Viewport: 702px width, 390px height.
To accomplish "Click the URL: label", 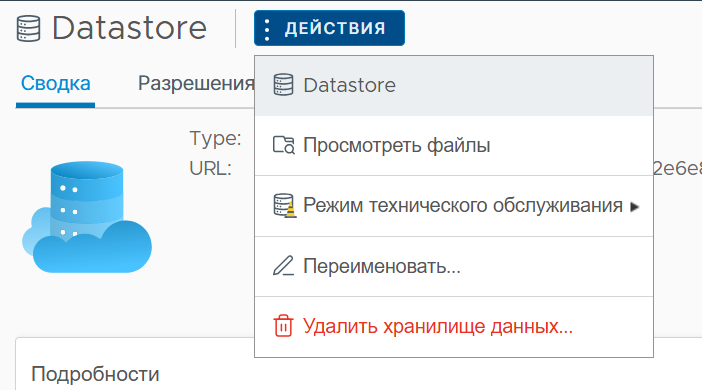I will coord(210,169).
